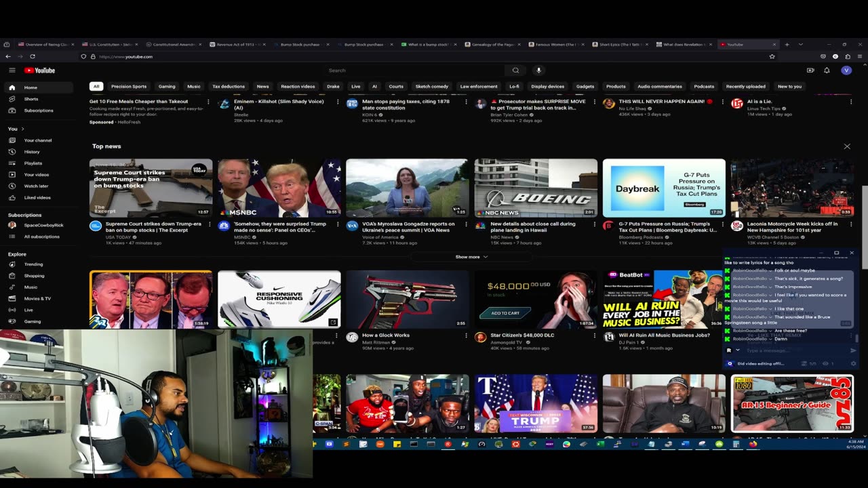
Task: Switch to U.S. Constitution browser tab
Action: click(x=108, y=44)
